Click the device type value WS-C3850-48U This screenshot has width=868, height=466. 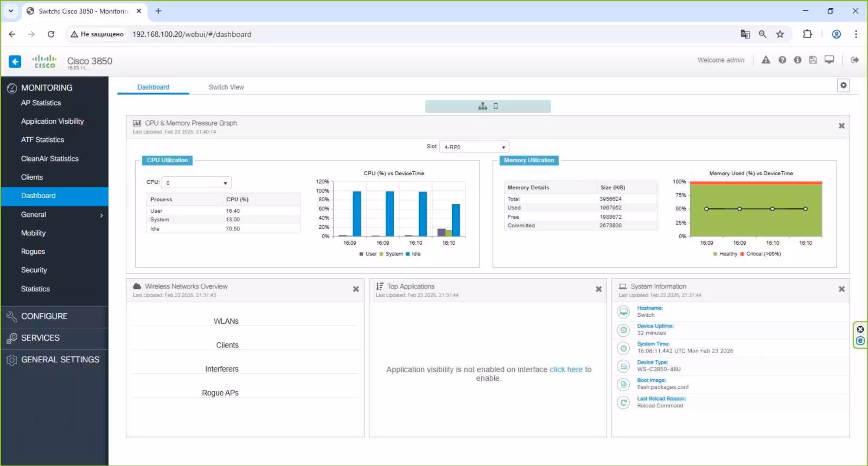click(x=659, y=369)
